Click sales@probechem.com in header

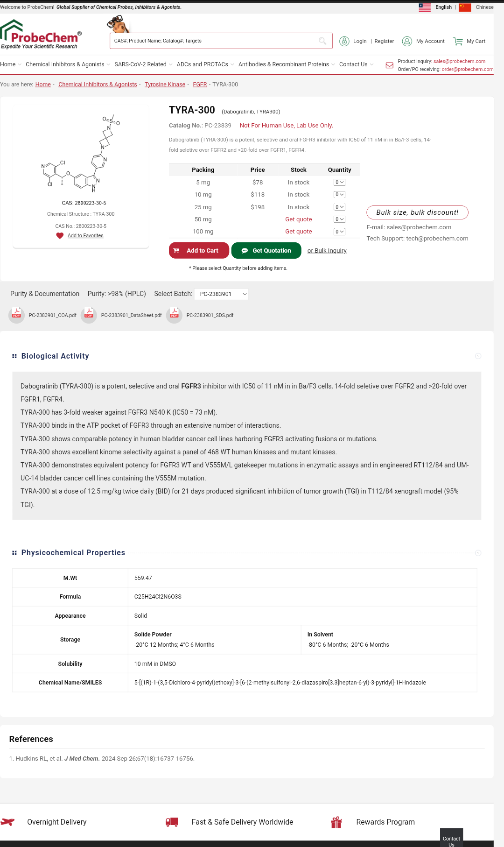(x=459, y=62)
